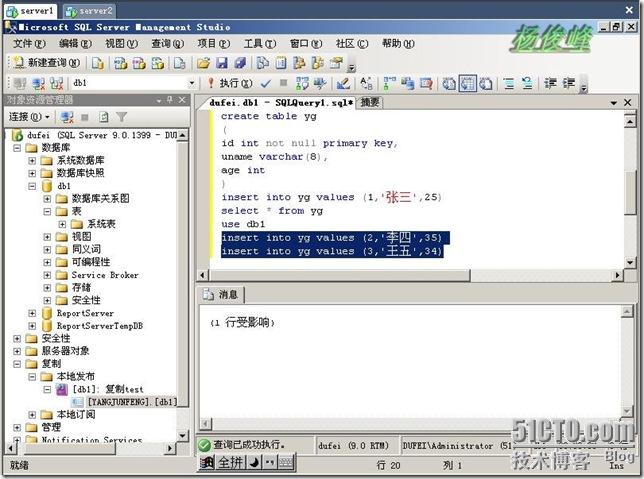Click the Decrease Indent icon
Image resolution: width=644 pixels, height=479 pixels.
tap(550, 83)
